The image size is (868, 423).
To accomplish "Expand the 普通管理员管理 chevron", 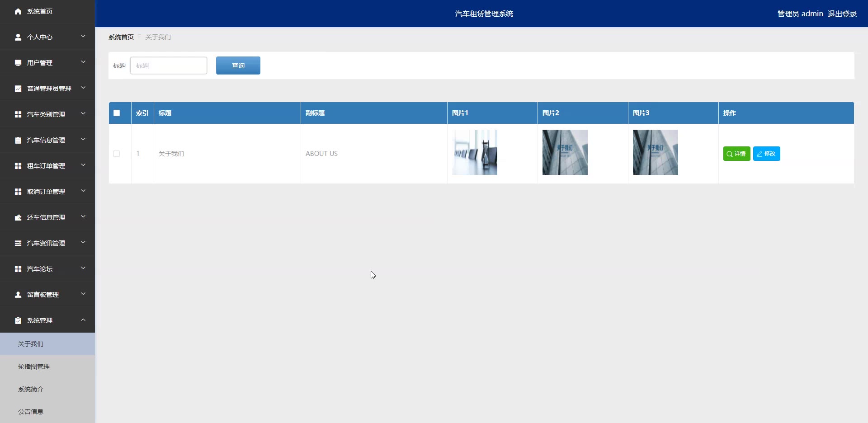I will click(83, 88).
